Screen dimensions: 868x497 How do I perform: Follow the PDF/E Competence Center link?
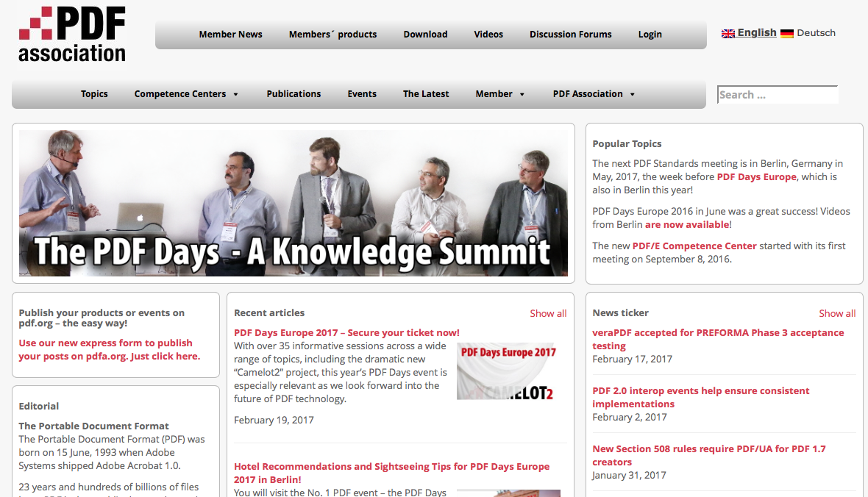[x=694, y=246]
